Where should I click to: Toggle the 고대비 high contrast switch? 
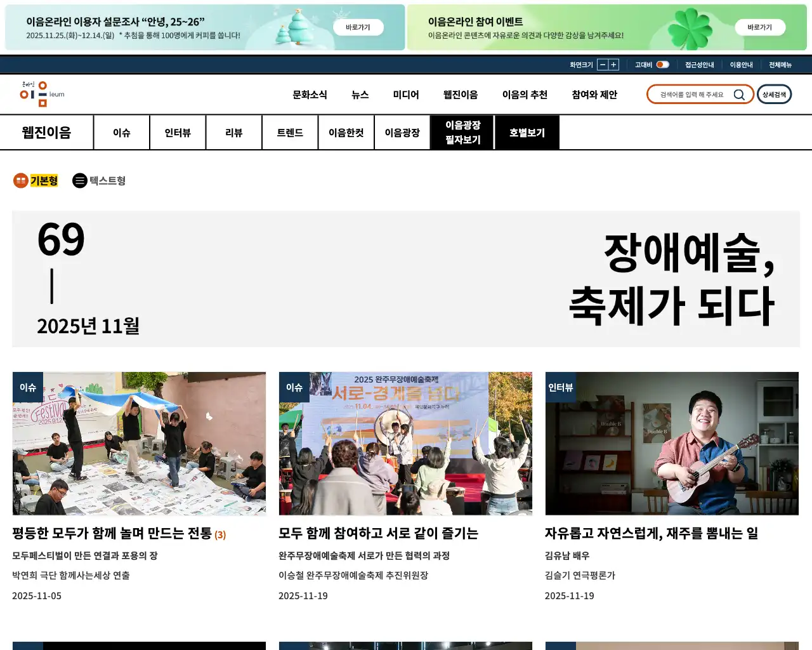click(662, 65)
